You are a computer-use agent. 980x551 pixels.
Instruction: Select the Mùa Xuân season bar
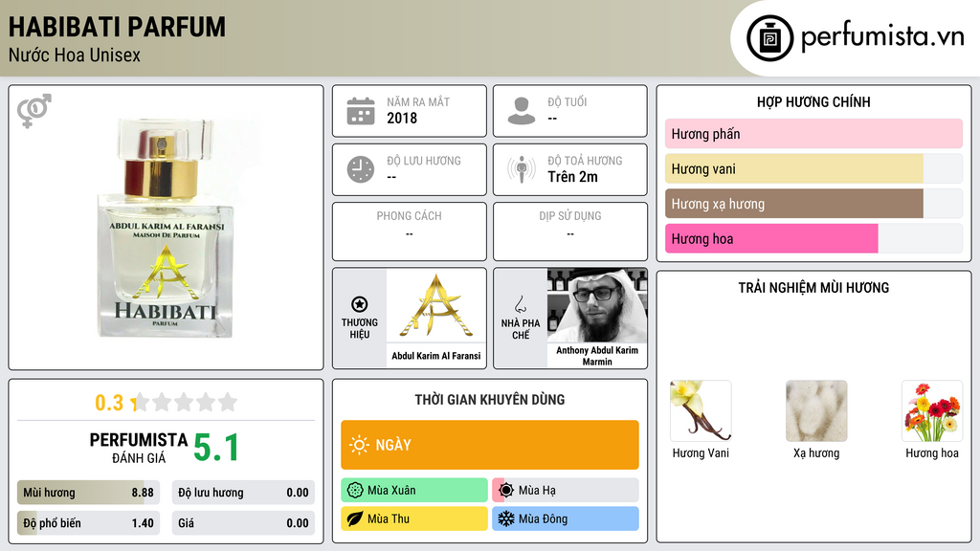[x=414, y=491]
